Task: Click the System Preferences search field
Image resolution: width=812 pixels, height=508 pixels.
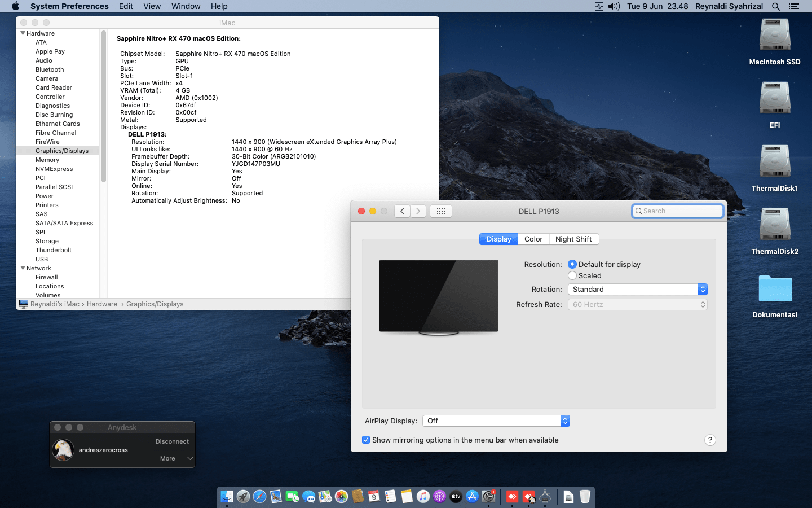Action: coord(678,211)
